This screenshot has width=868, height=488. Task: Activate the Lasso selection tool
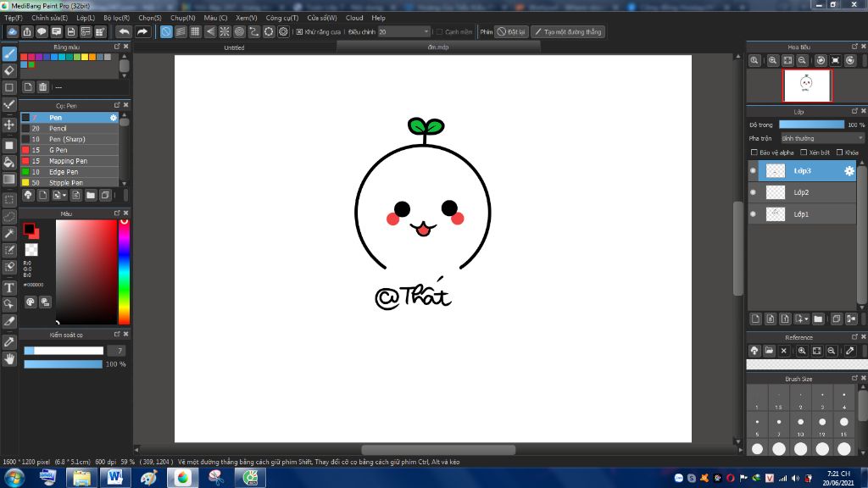pos(9,216)
